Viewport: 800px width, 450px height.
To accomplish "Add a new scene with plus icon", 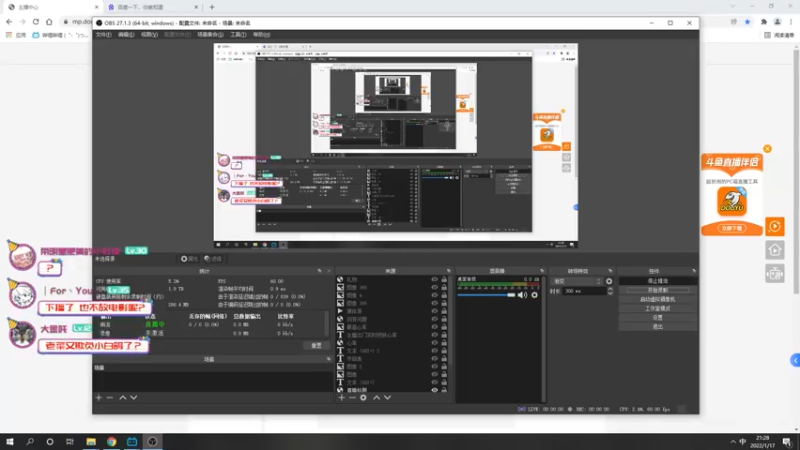I will click(x=99, y=397).
